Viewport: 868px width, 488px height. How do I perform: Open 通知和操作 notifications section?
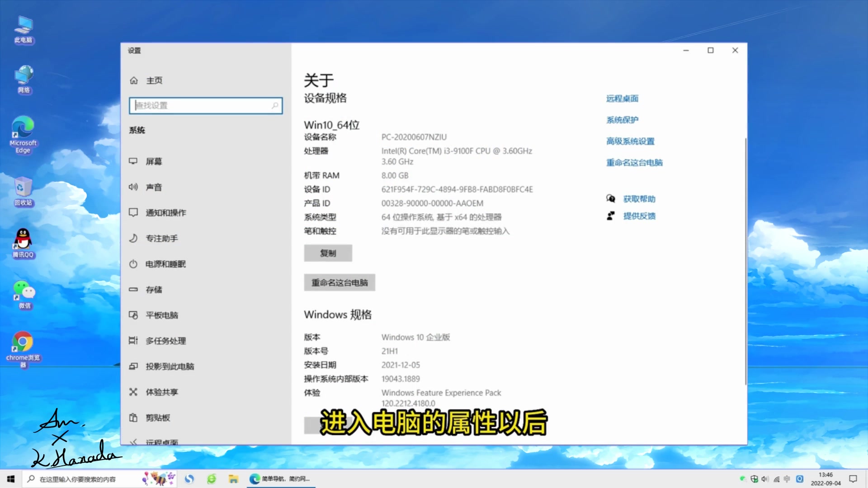165,213
